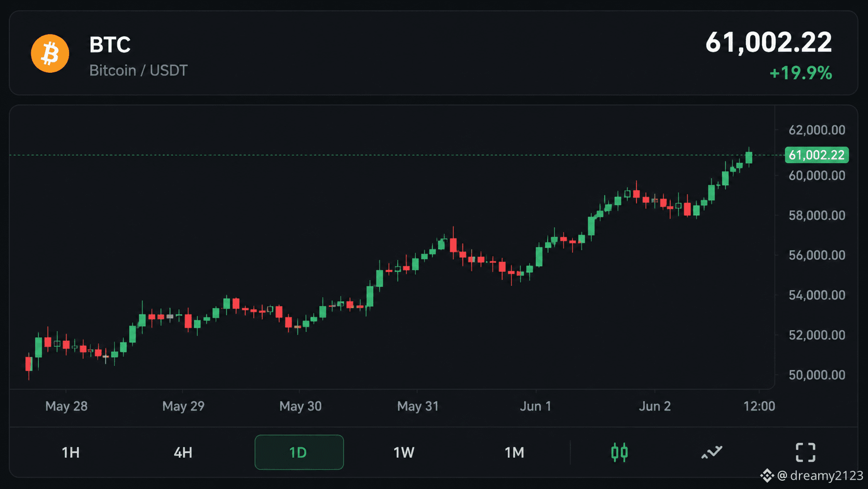Select the 1H timeframe tab
Image resolution: width=868 pixels, height=489 pixels.
tap(71, 453)
